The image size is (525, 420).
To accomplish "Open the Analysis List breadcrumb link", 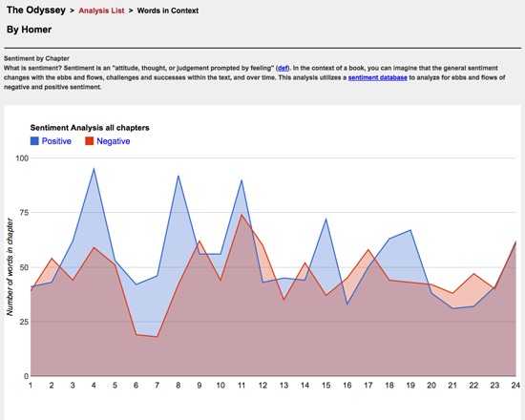I will (x=101, y=10).
